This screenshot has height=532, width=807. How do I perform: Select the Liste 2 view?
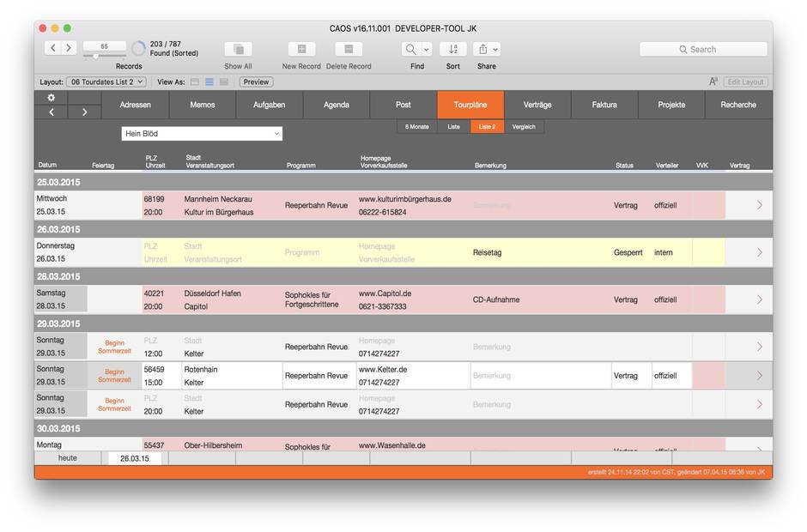487,127
